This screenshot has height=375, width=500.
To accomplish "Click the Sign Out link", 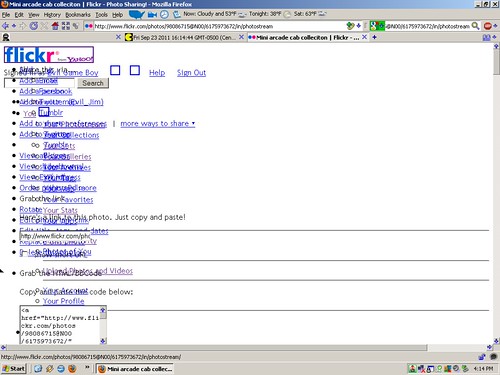I will 191,73.
